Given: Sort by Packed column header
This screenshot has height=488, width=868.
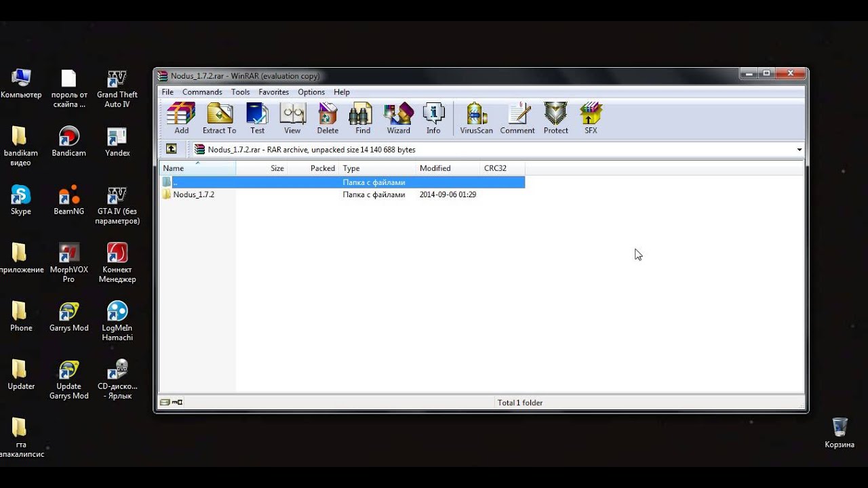Looking at the screenshot, I should pos(313,168).
